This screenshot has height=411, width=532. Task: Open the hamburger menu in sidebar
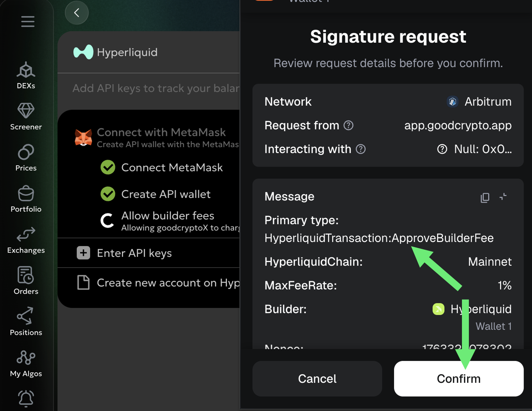tap(28, 22)
